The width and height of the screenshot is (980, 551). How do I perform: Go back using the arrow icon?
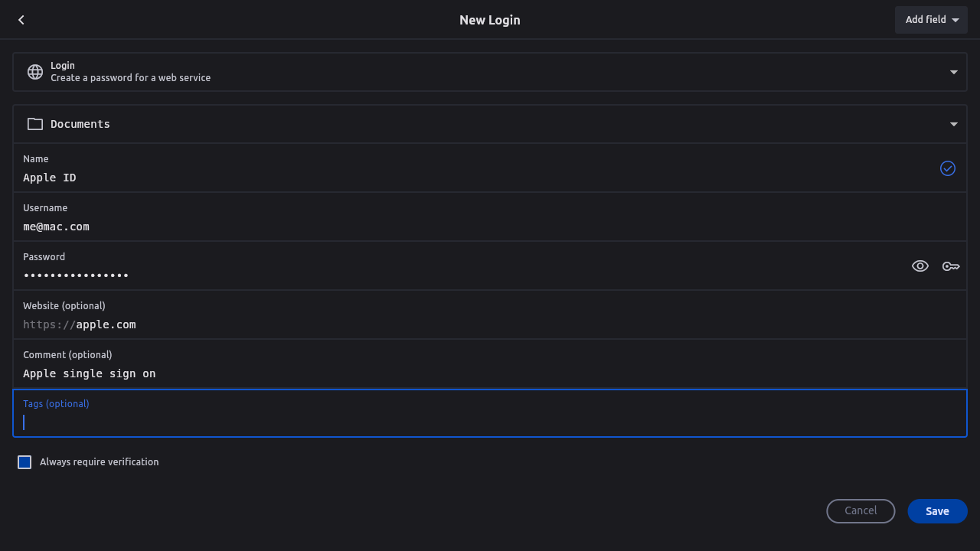21,20
